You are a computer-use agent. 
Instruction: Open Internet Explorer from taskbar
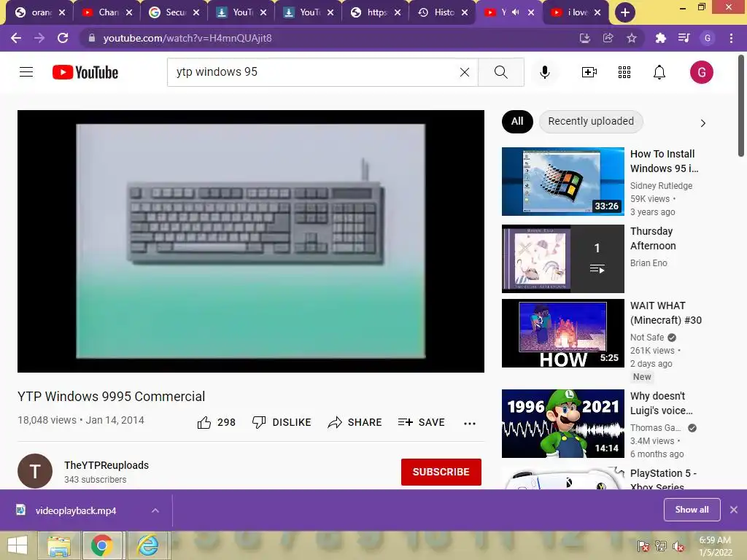click(147, 545)
